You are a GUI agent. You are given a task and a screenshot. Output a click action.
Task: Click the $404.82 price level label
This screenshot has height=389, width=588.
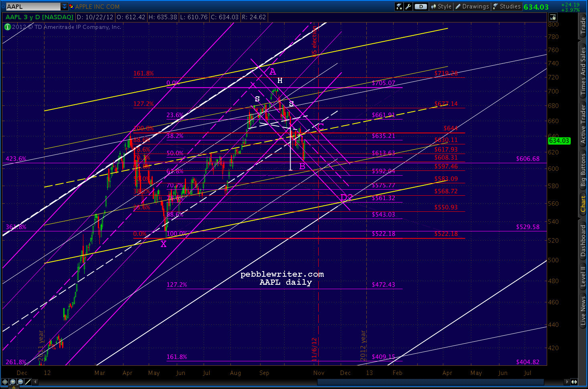[x=528, y=362]
